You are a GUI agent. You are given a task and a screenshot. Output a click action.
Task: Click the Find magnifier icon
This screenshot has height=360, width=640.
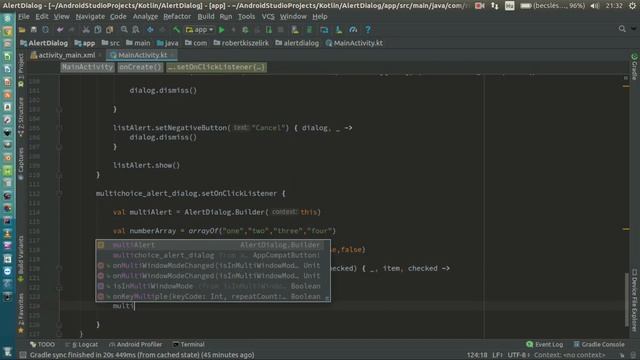coord(124,30)
